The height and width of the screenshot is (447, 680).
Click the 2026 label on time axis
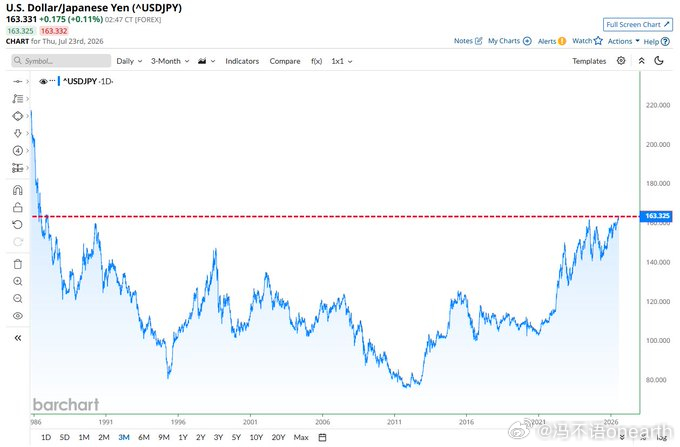(611, 421)
